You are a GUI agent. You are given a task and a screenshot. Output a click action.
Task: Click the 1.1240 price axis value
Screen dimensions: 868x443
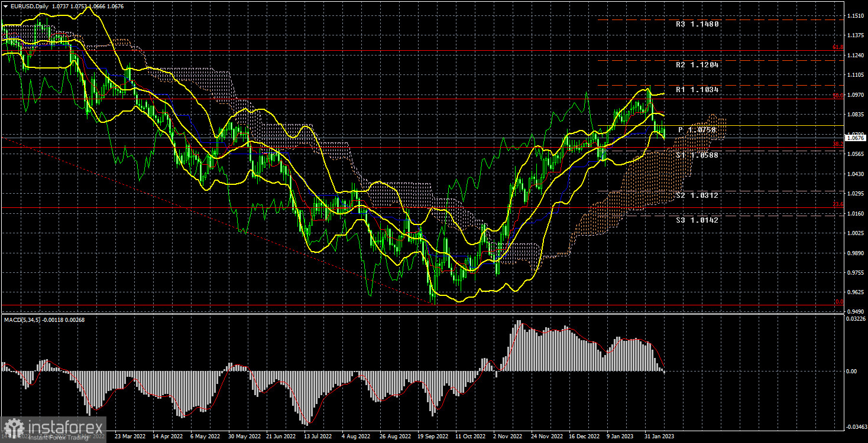pos(855,55)
